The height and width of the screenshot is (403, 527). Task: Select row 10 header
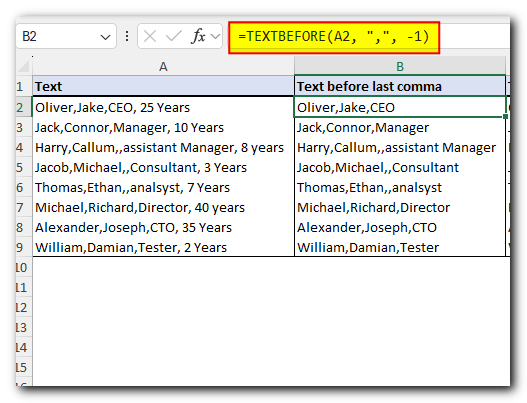tap(24, 268)
